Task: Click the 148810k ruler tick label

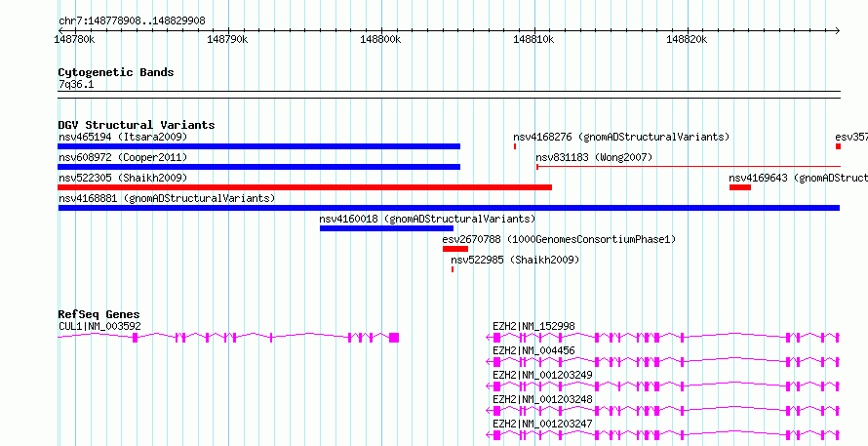Action: pos(534,39)
